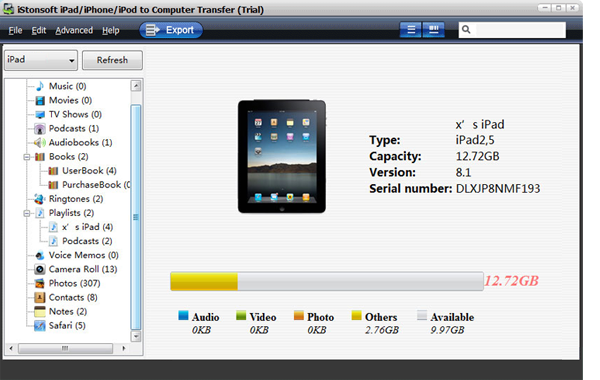Click the x's iPad playlist icon

tap(54, 227)
